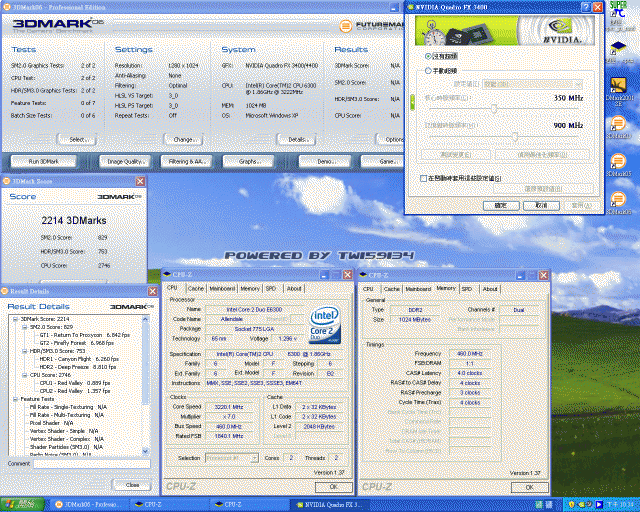This screenshot has height=512, width=640.
Task: Switch to CPU tab in right CPU-Z
Action: click(x=368, y=289)
